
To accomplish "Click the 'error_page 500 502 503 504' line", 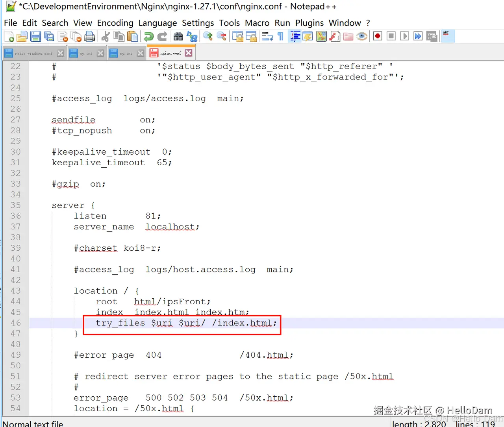I will (x=183, y=398).
